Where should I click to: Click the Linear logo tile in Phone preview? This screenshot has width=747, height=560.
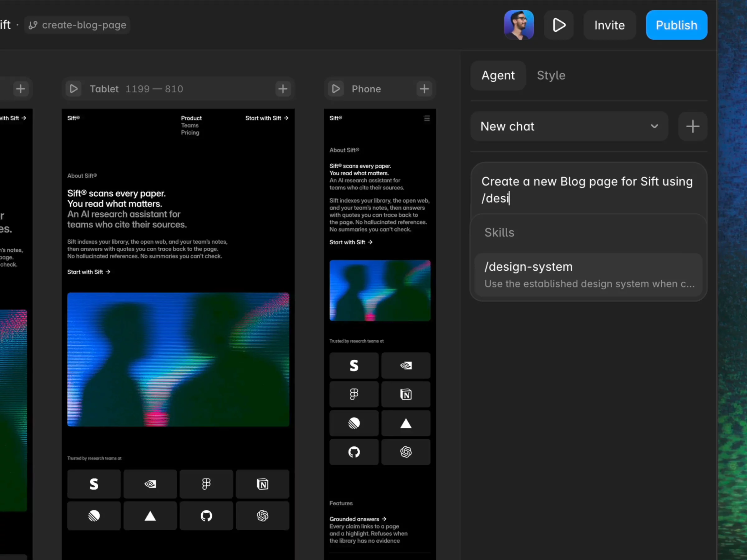pos(354,423)
